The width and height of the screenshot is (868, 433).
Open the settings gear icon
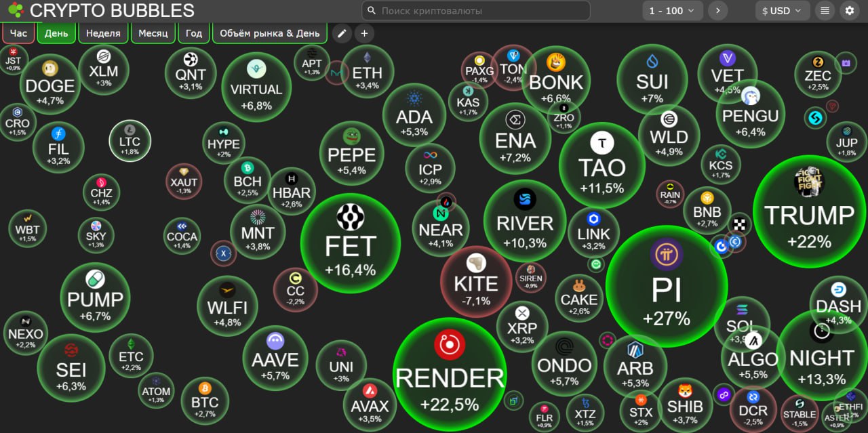(850, 11)
